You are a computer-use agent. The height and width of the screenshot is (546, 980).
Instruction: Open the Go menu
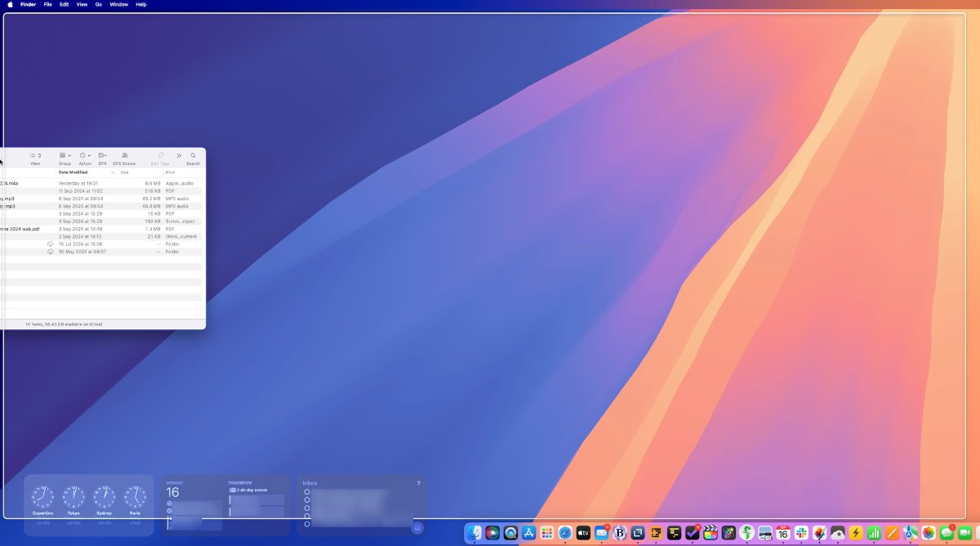pos(99,4)
